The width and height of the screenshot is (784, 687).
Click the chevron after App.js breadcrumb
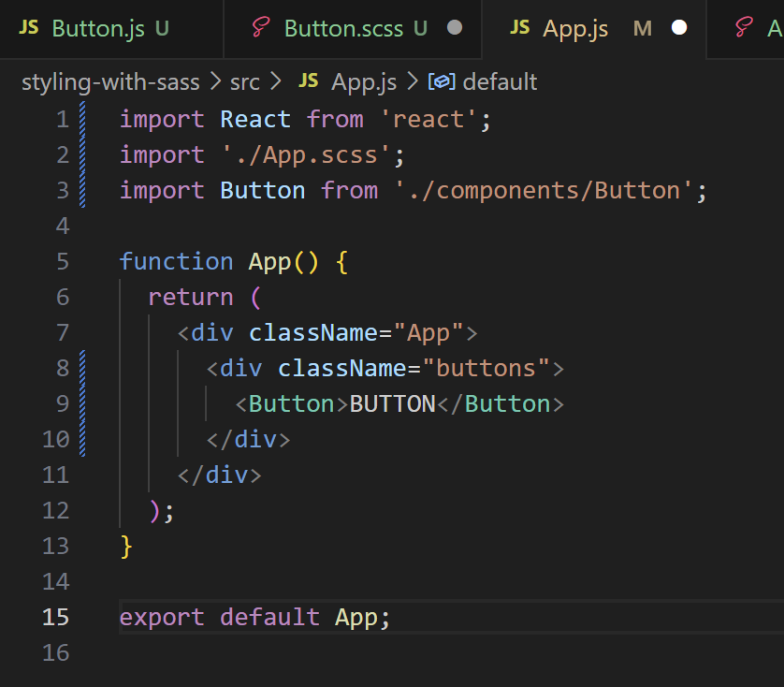413,81
